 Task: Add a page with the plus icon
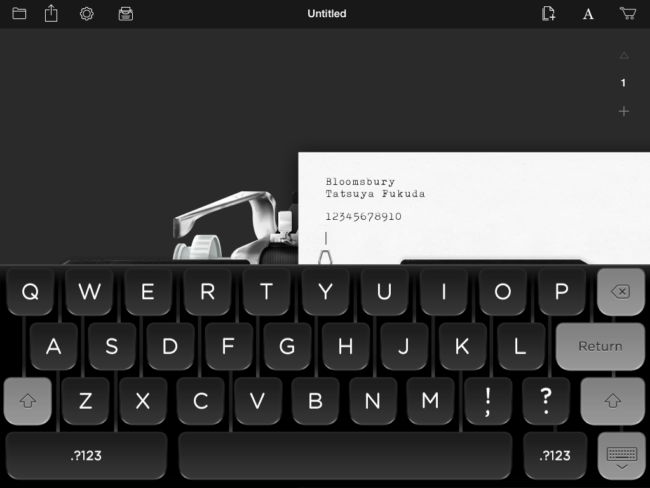click(x=624, y=111)
